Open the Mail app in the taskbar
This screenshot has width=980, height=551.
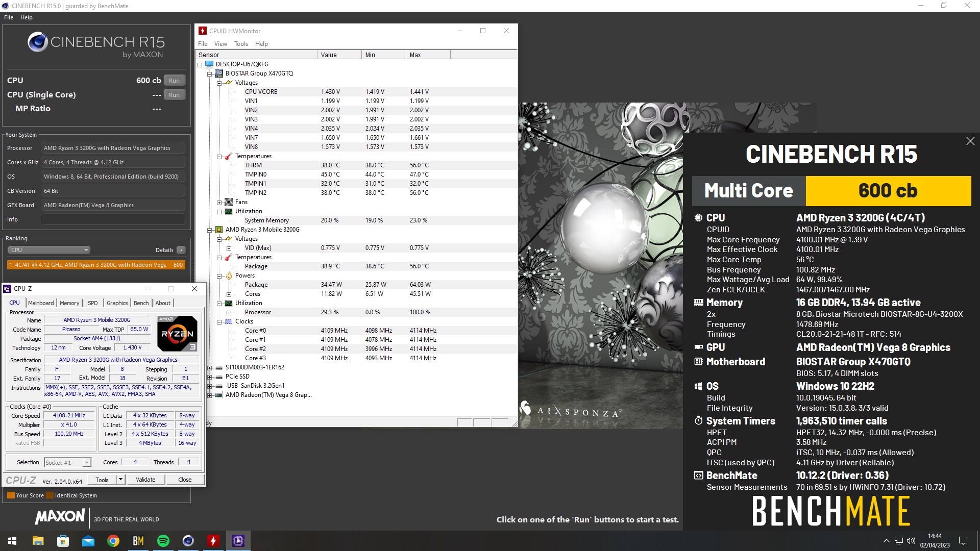(88, 541)
